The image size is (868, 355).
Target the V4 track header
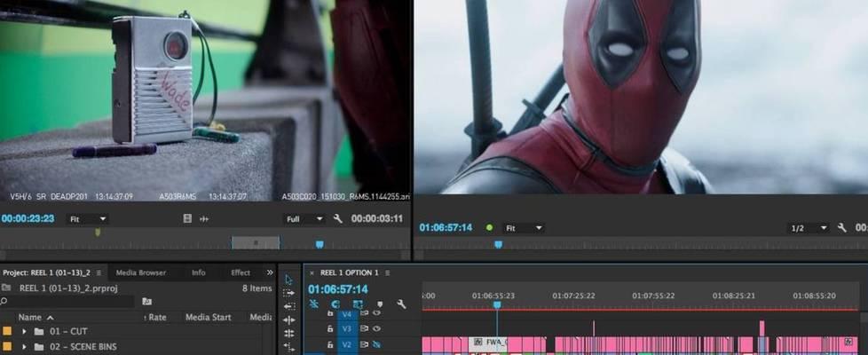347,313
